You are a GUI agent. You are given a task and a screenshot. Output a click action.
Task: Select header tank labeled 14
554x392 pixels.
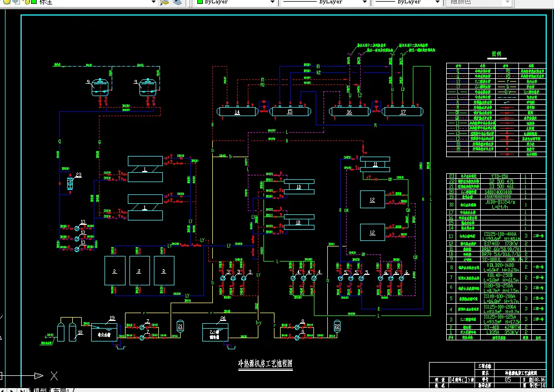click(237, 112)
